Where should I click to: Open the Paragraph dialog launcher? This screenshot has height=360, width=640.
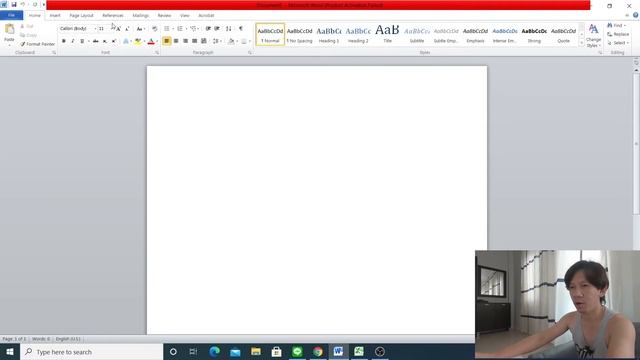tap(250, 53)
